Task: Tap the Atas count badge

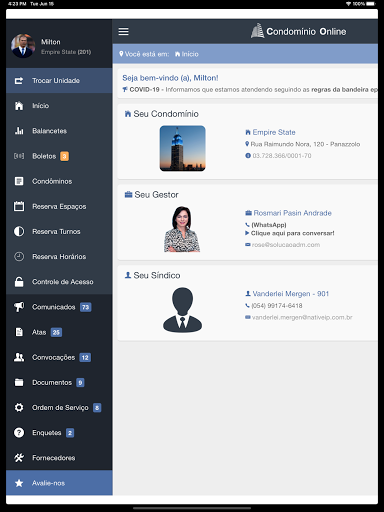Action: pyautogui.click(x=56, y=332)
